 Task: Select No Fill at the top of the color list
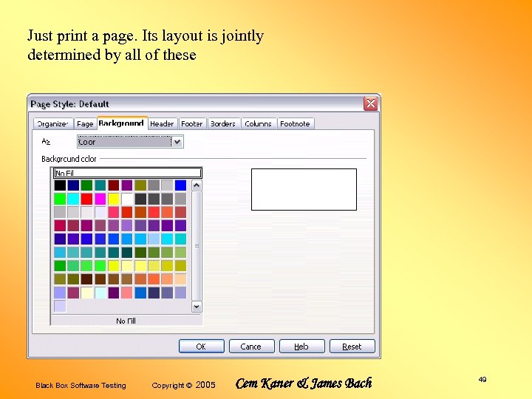tap(127, 173)
